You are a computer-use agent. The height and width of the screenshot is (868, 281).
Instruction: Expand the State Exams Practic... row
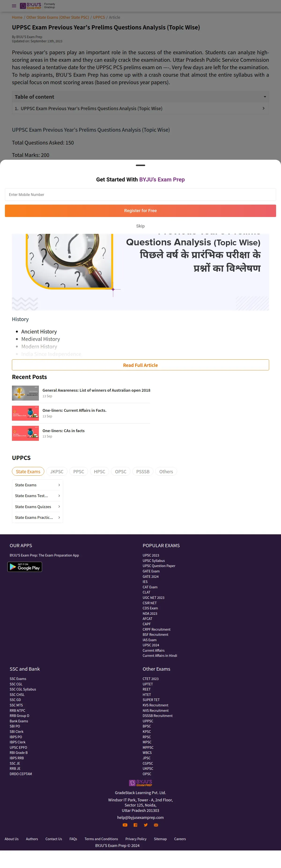click(x=37, y=517)
